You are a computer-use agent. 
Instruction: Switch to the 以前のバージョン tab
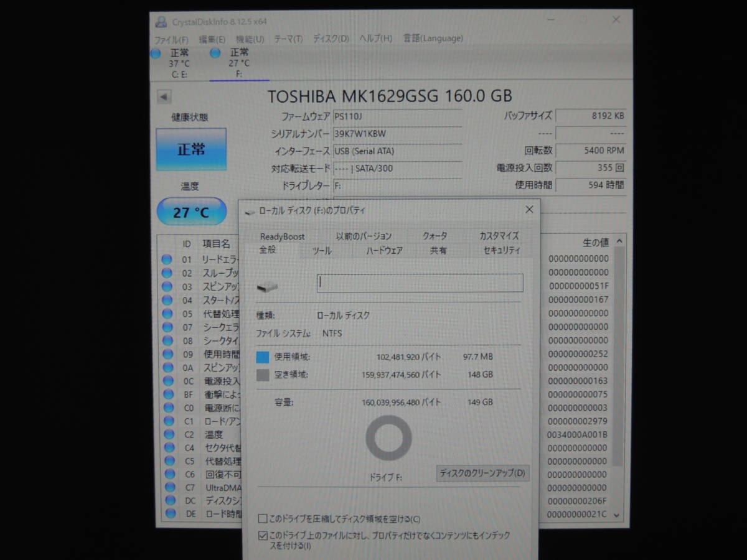[364, 236]
